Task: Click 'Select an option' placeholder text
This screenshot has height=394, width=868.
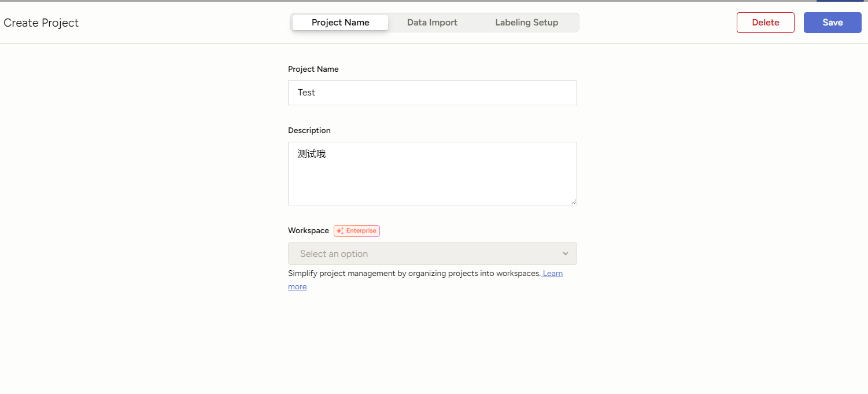Action: pos(334,253)
